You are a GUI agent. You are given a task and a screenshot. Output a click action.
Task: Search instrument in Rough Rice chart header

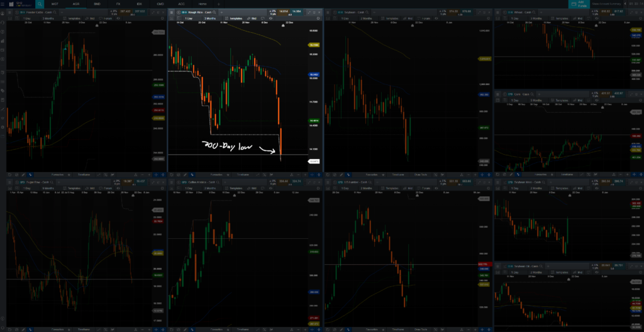point(214,13)
